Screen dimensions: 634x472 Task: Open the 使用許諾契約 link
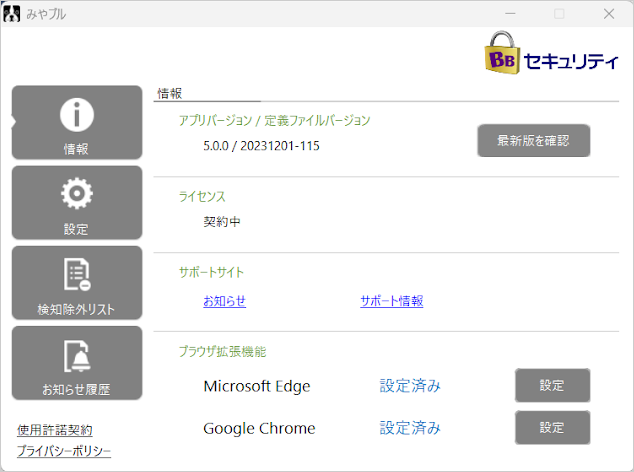[x=55, y=430]
